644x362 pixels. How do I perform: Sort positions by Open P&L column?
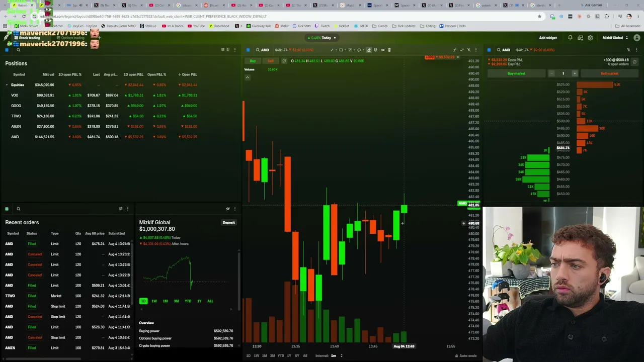[188, 74]
